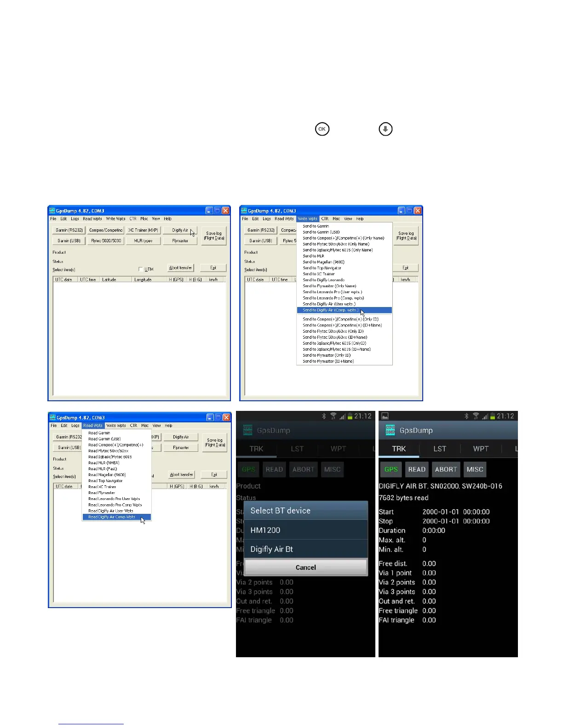This screenshot has width=563, height=728.
Task: Tap the green GPS button on the right phone
Action: coord(391,469)
